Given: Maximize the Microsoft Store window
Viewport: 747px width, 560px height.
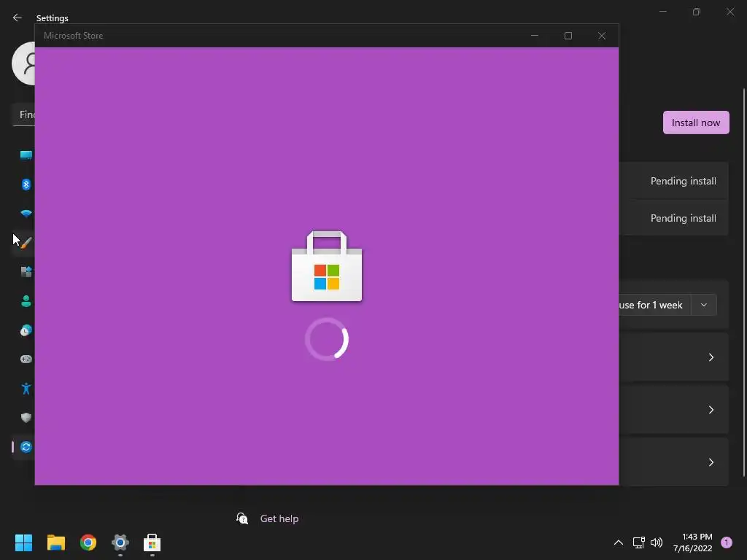Looking at the screenshot, I should pos(568,36).
